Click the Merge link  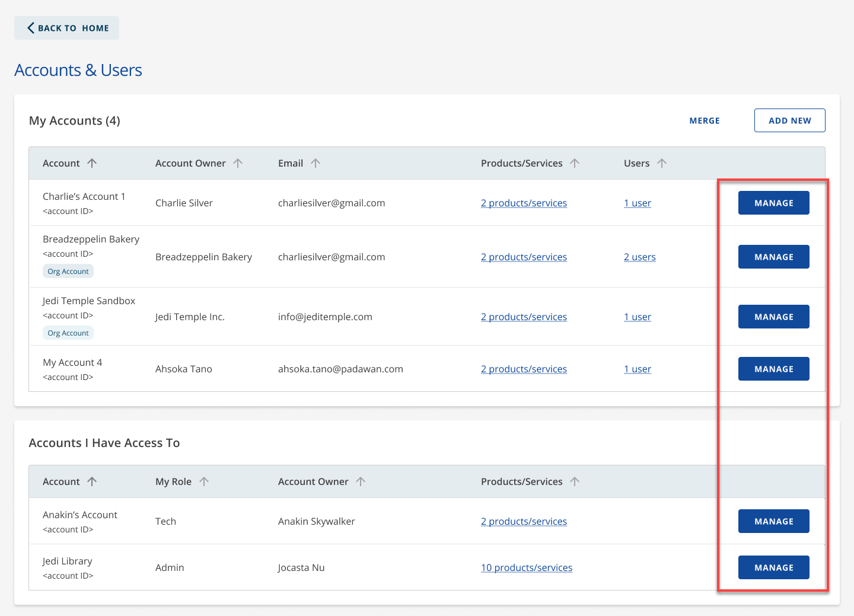[x=705, y=120]
